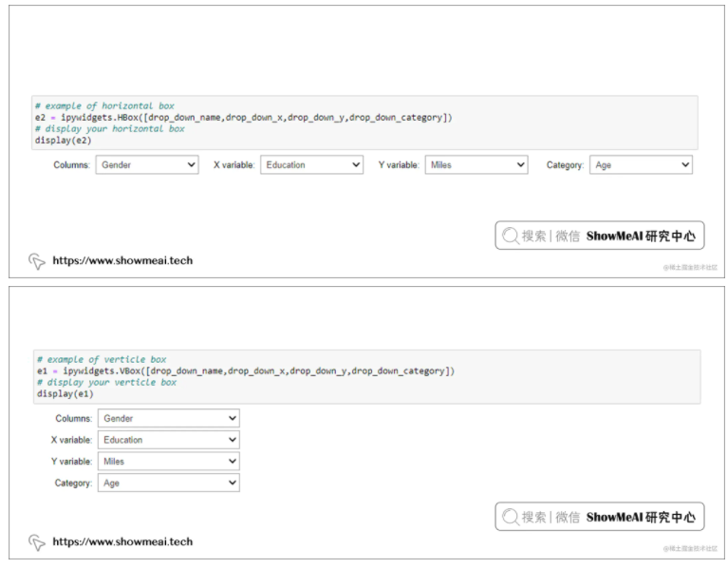Open the Miles dropdown in the vertical stack
Viewport: 728px width, 569px height.
(x=169, y=462)
